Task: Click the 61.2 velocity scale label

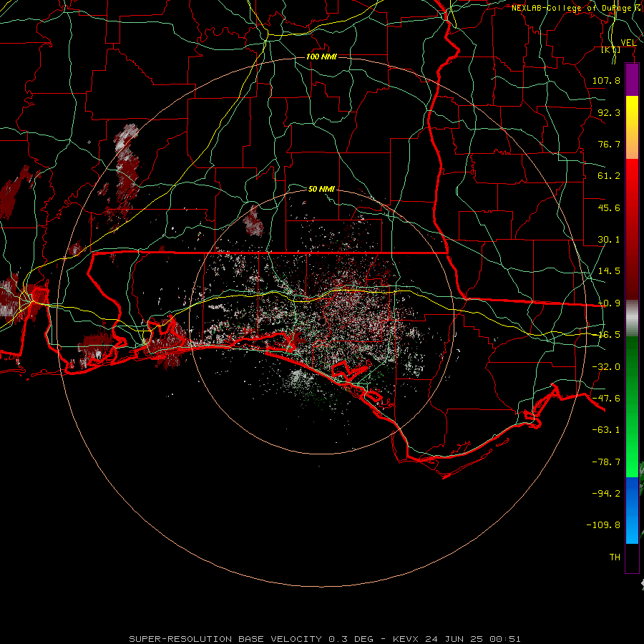Action: [x=609, y=176]
